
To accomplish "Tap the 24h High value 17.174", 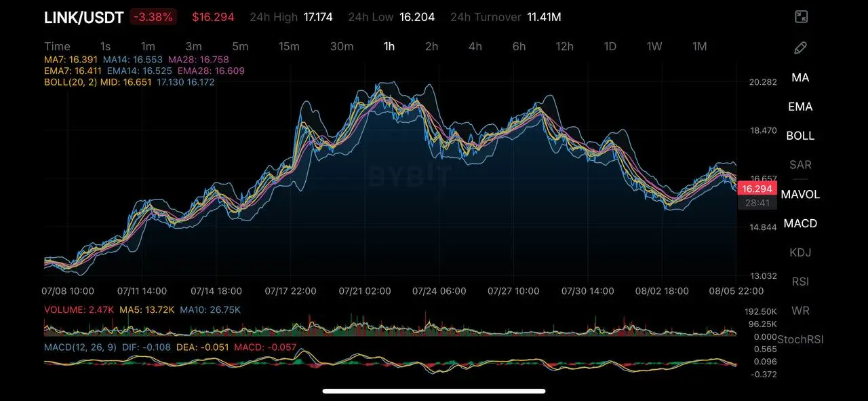I will click(x=318, y=17).
